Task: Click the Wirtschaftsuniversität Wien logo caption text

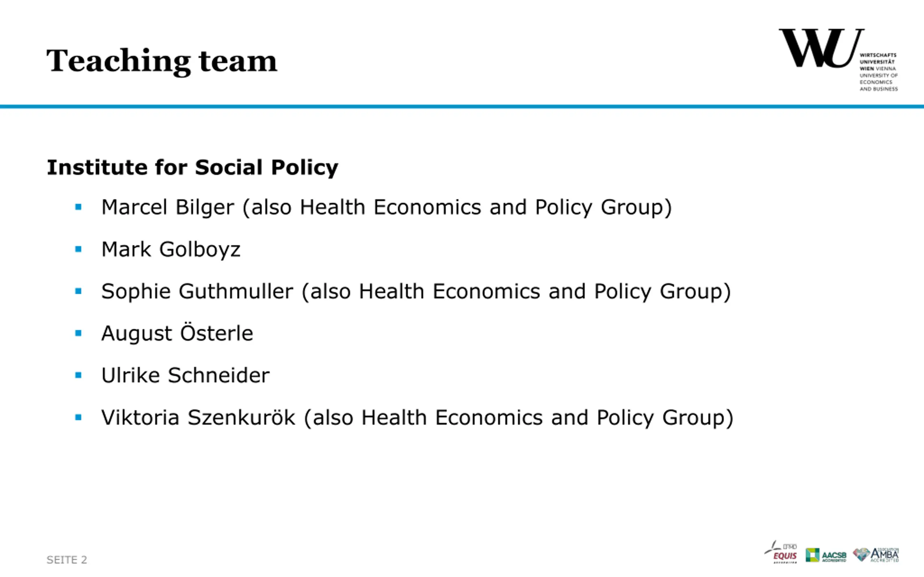Action: (879, 72)
